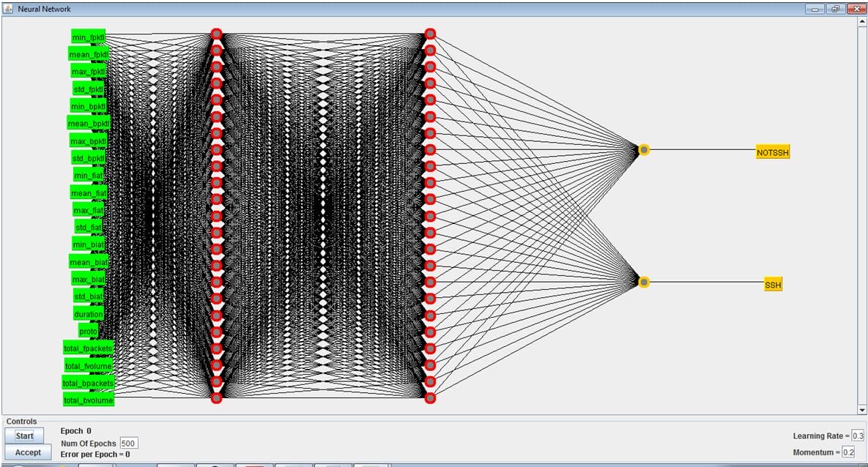This screenshot has width=868, height=467.
Task: Select the std_bpktl input node
Action: 88,158
